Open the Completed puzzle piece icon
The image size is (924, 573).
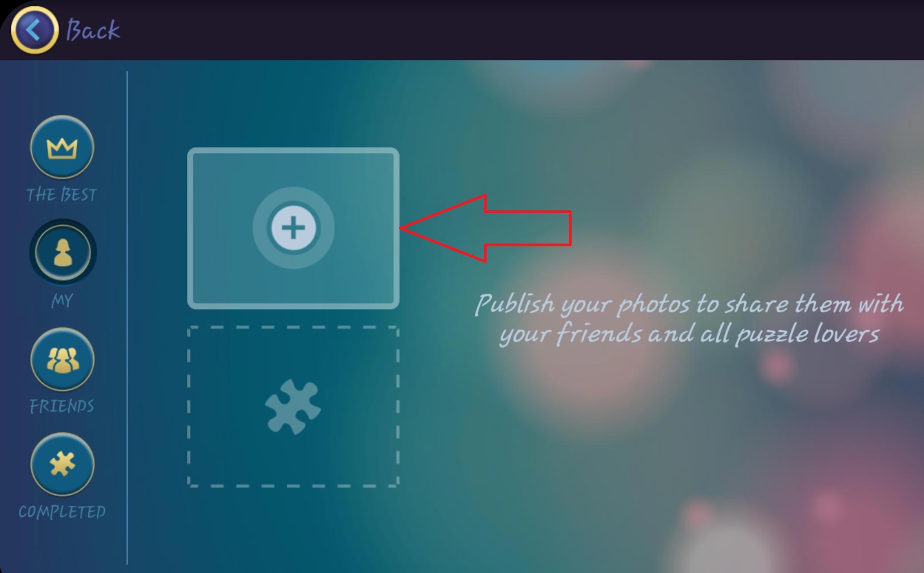pos(62,464)
